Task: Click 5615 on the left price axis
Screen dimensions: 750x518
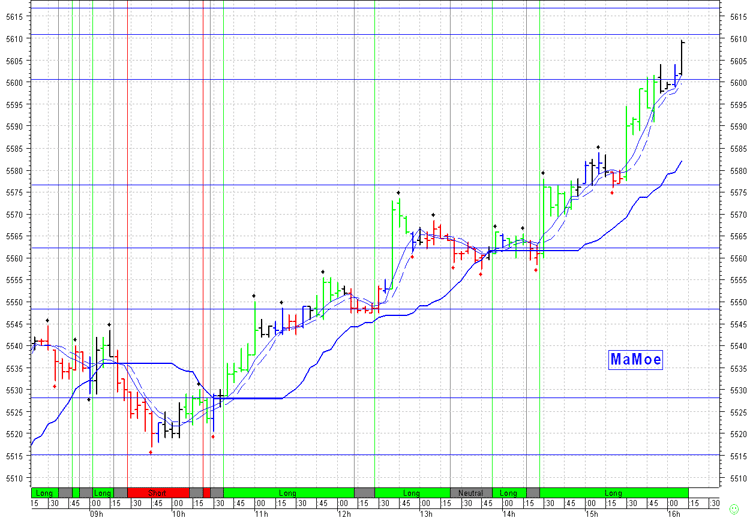Action: (x=13, y=17)
